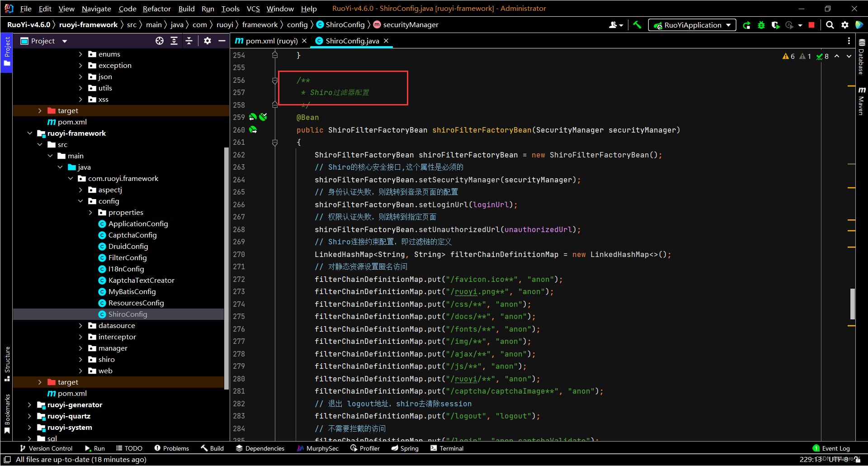Open the Version Control tool window

(46, 448)
